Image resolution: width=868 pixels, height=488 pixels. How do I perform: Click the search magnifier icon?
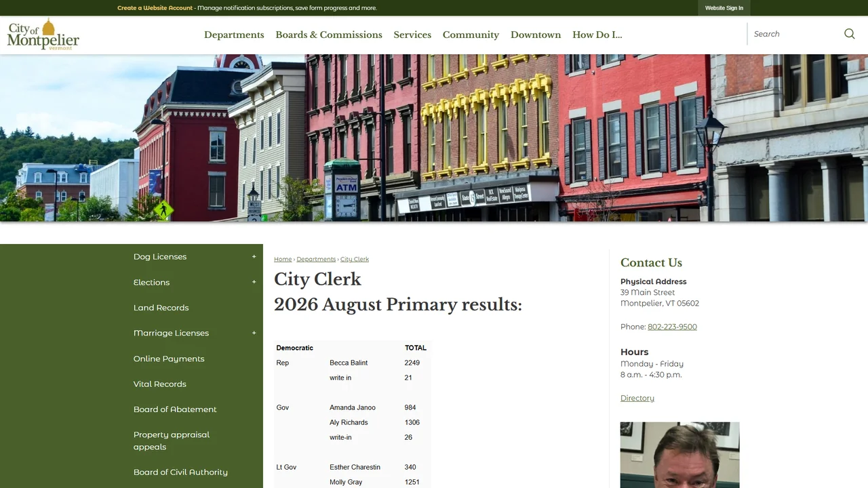(849, 34)
